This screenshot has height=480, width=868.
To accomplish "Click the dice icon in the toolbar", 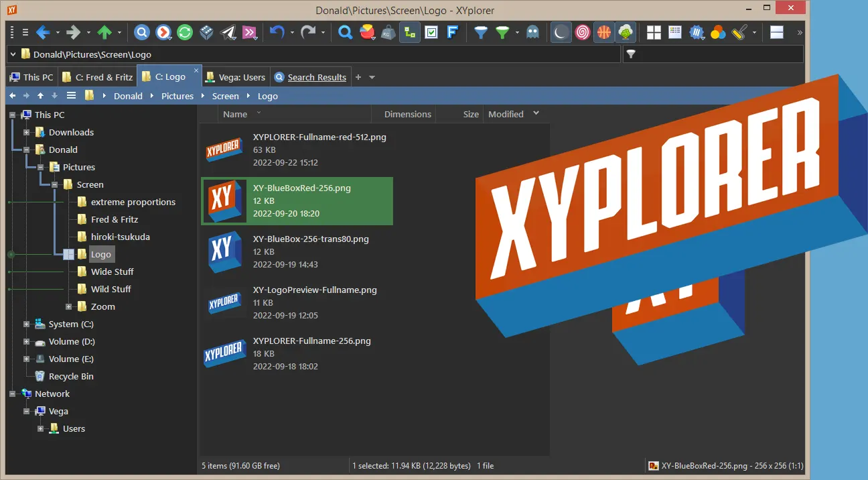I will point(206,32).
